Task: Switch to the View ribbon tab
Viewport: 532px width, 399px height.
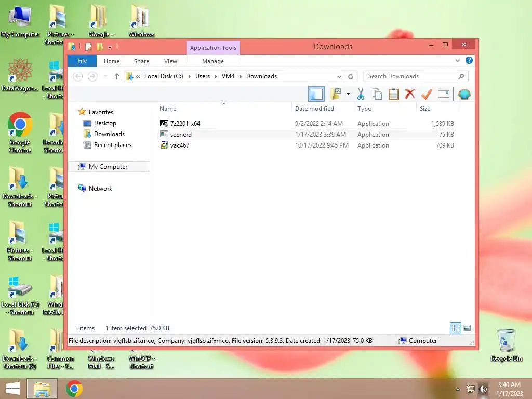Action: tap(170, 61)
